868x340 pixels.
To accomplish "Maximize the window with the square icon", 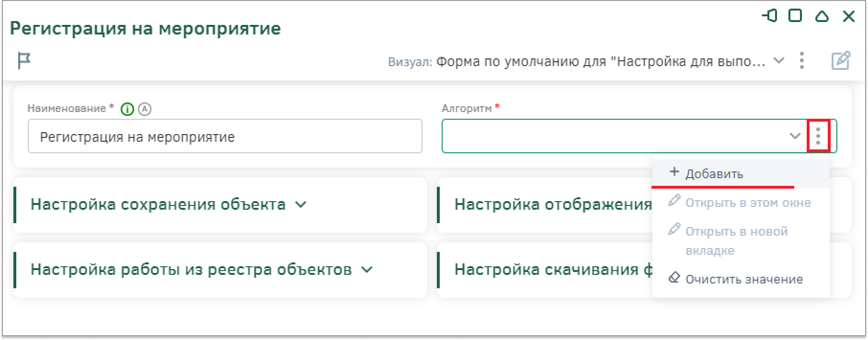I will tap(796, 16).
